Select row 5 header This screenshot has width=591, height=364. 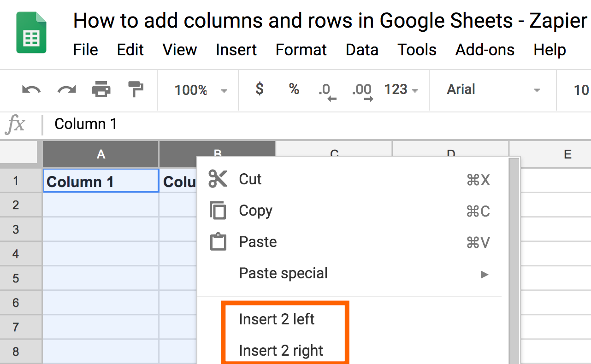[x=16, y=278]
